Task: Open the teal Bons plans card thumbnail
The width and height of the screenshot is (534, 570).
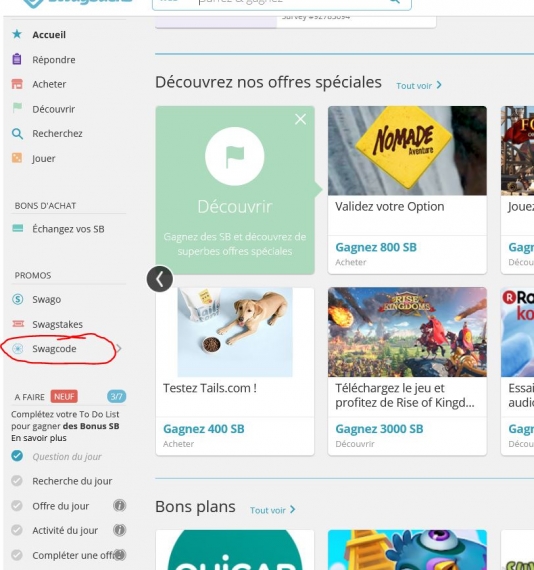Action: (x=235, y=550)
